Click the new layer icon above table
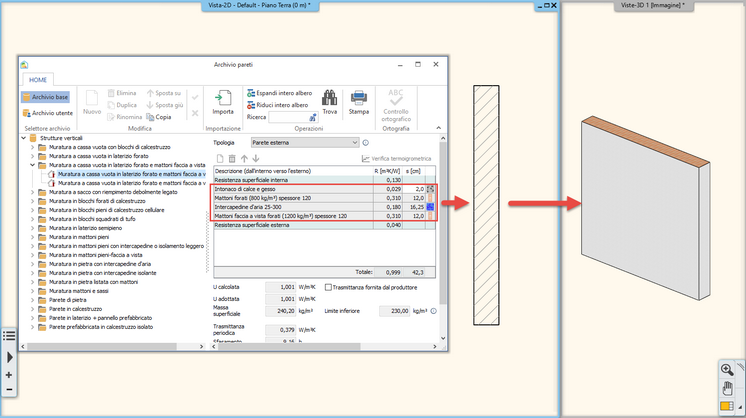This screenshot has width=746, height=418. (x=220, y=159)
